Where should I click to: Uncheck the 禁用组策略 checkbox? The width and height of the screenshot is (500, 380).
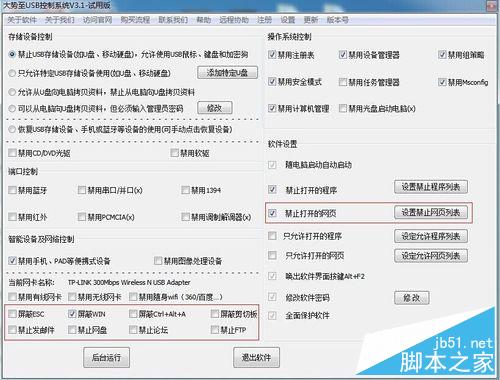442,54
